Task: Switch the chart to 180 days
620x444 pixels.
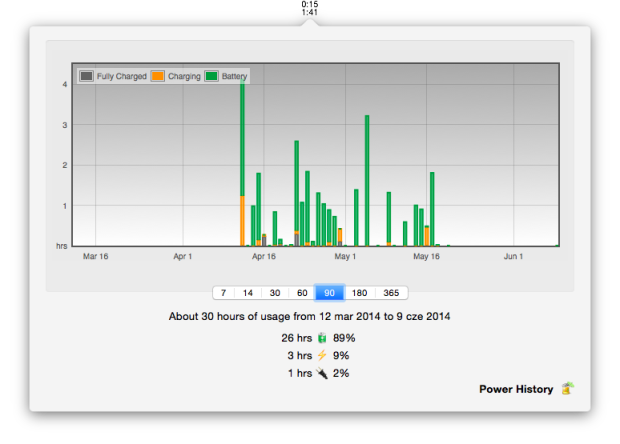Action: point(359,293)
